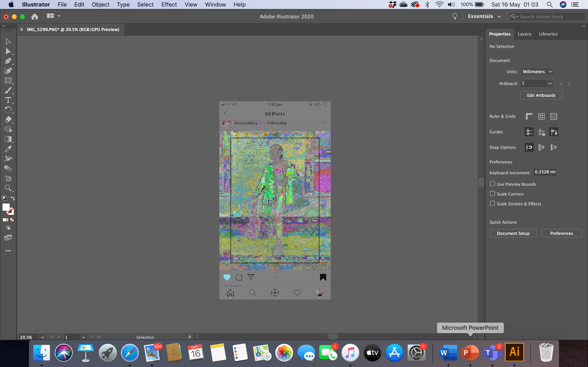588x367 pixels.
Task: Switch to the Layers tab
Action: pyautogui.click(x=524, y=34)
